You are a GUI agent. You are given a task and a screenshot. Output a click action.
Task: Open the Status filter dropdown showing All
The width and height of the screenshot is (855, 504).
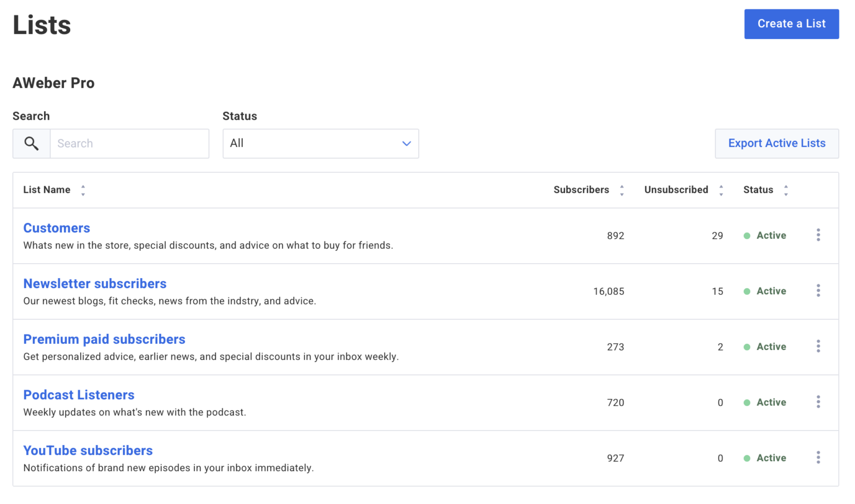[321, 144]
